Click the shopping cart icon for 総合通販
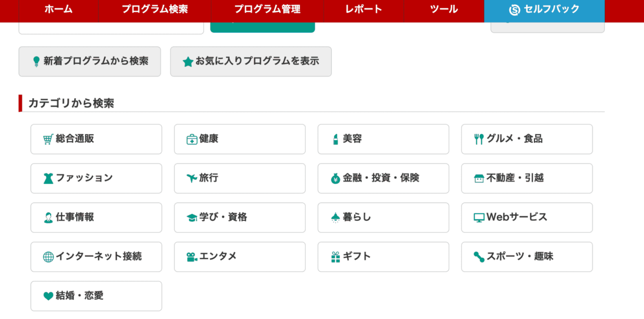This screenshot has width=644, height=319. click(x=48, y=139)
